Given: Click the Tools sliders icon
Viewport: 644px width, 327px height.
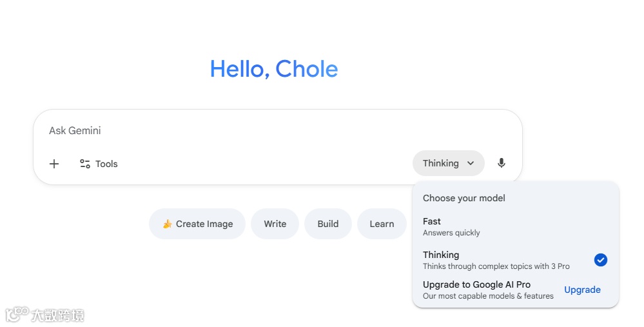Looking at the screenshot, I should coord(85,164).
